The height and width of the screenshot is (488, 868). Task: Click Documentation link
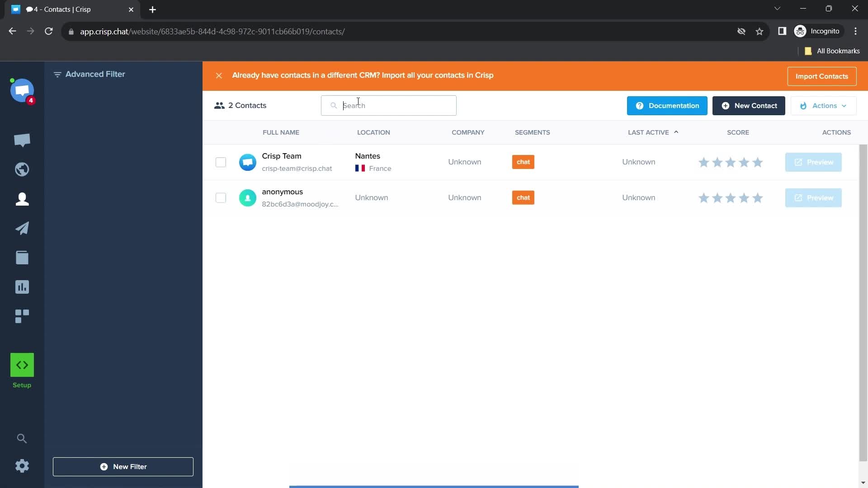667,105
